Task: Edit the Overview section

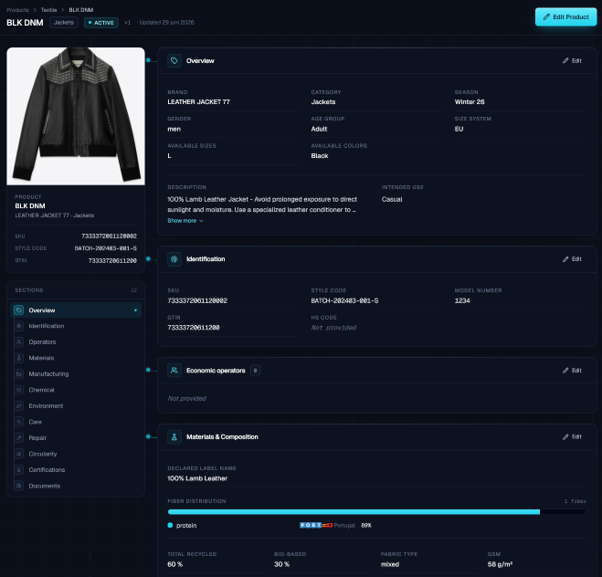Action: (x=572, y=61)
